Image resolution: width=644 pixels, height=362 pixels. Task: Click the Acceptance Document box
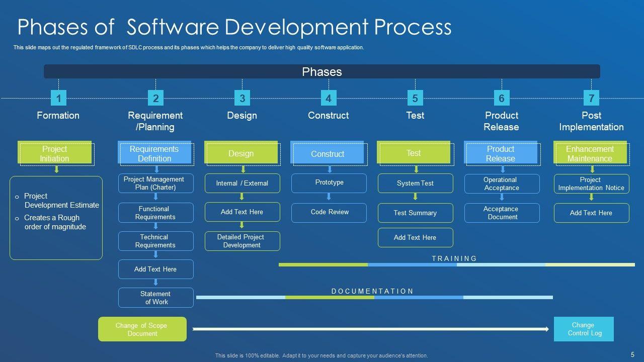click(x=502, y=213)
